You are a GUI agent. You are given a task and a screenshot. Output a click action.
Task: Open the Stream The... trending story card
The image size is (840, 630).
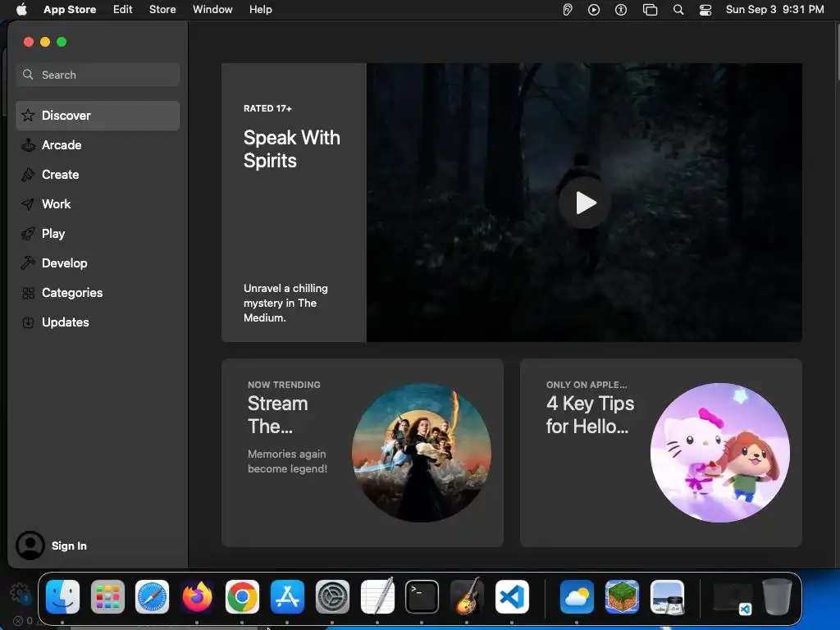point(362,453)
